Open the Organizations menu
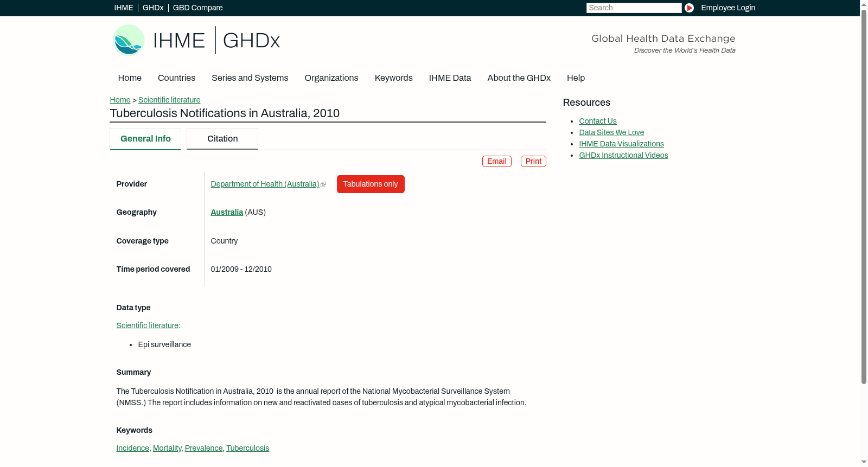The width and height of the screenshot is (868, 467). tap(331, 78)
